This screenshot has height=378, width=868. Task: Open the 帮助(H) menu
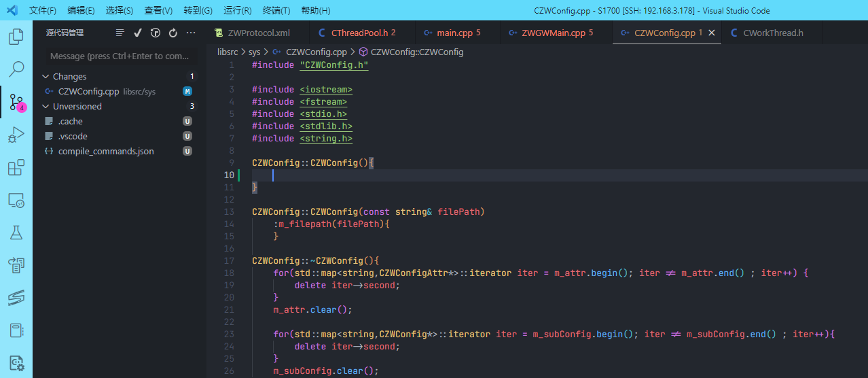click(315, 10)
